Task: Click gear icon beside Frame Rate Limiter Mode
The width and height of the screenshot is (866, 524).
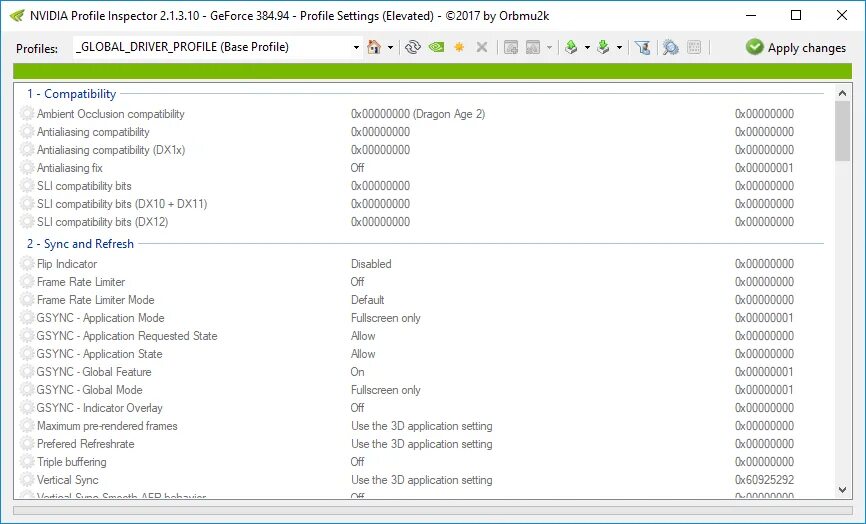Action: (x=27, y=300)
